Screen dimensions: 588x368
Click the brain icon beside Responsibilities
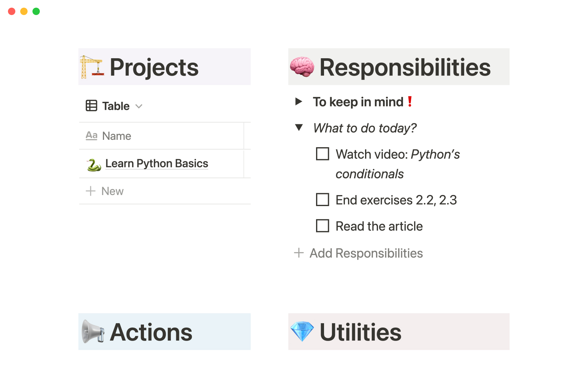(x=302, y=67)
